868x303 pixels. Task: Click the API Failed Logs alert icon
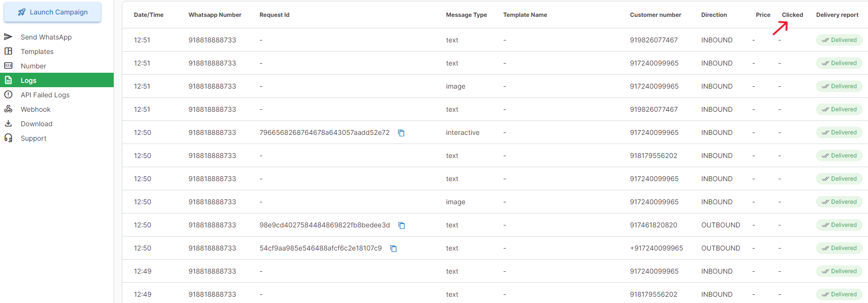(8, 94)
